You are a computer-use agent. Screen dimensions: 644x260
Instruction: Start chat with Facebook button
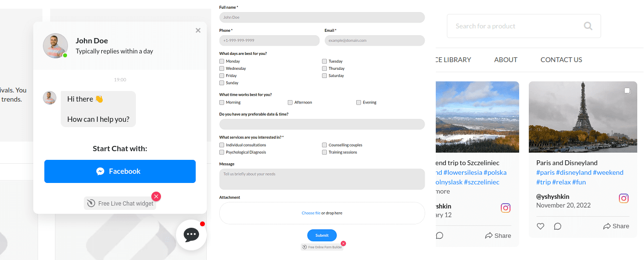point(120,171)
